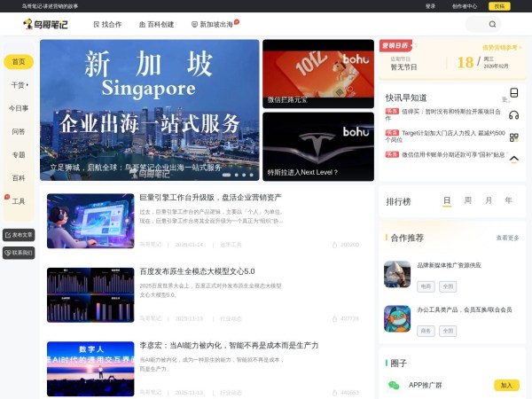Open the mobile version floating icon

coord(513,93)
